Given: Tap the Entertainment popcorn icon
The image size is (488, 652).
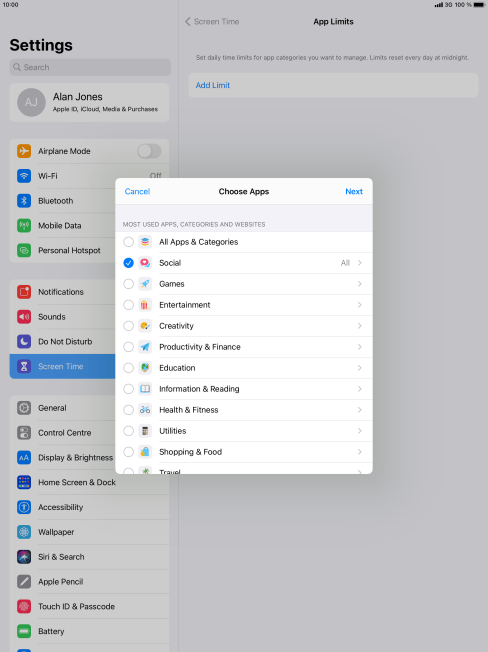Looking at the screenshot, I should [x=145, y=305].
